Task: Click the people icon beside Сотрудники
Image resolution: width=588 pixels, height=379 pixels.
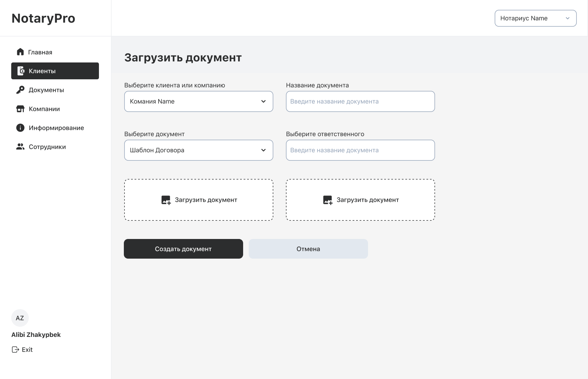Action: point(20,147)
